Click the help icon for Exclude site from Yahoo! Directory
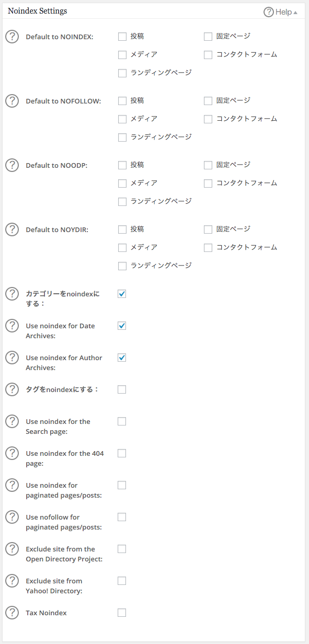This screenshot has height=644, width=309. pyautogui.click(x=12, y=581)
